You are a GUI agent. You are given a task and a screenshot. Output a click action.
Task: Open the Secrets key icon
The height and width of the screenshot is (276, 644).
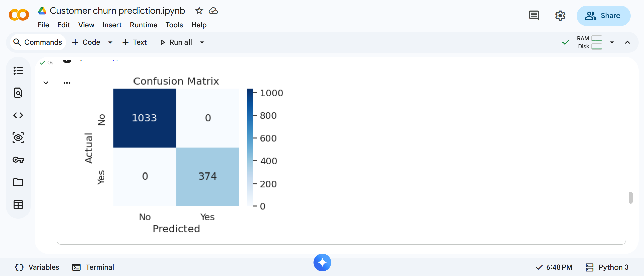point(18,160)
